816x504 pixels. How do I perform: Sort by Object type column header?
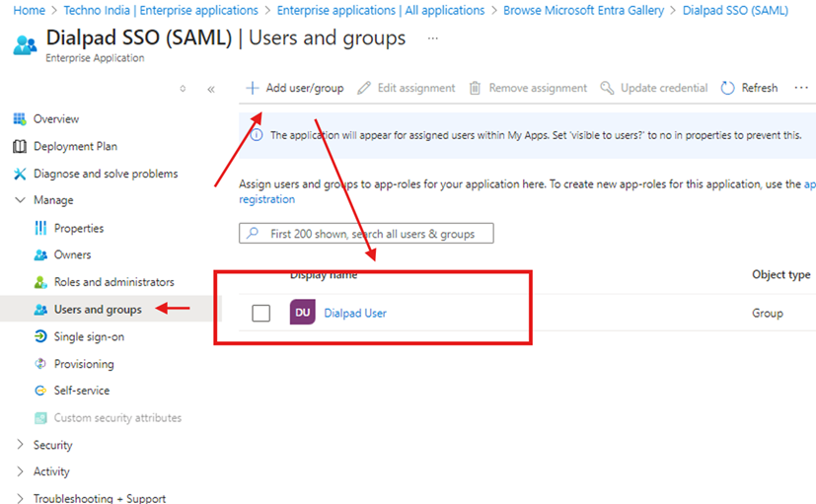[780, 274]
